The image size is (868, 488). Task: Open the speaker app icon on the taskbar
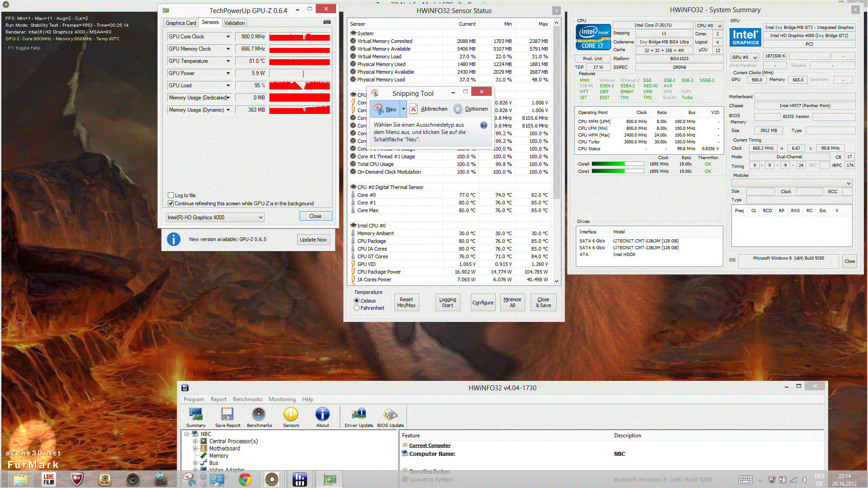[133, 479]
